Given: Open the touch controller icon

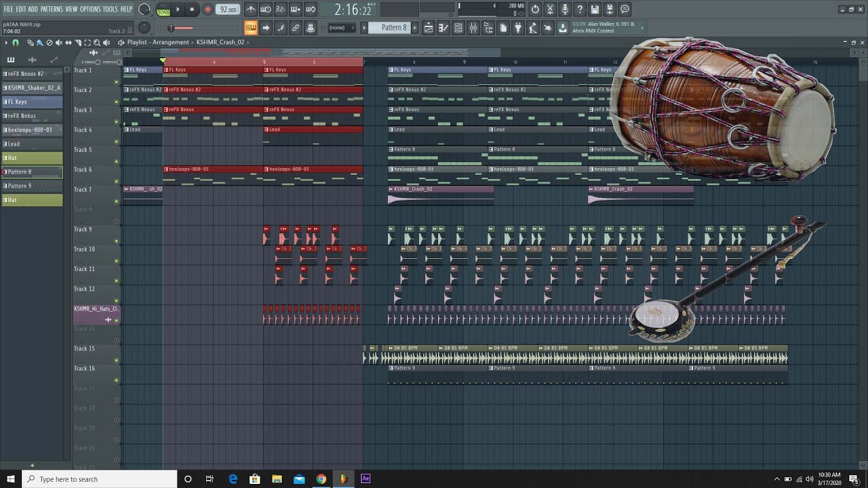Looking at the screenshot, I should tap(549, 28).
